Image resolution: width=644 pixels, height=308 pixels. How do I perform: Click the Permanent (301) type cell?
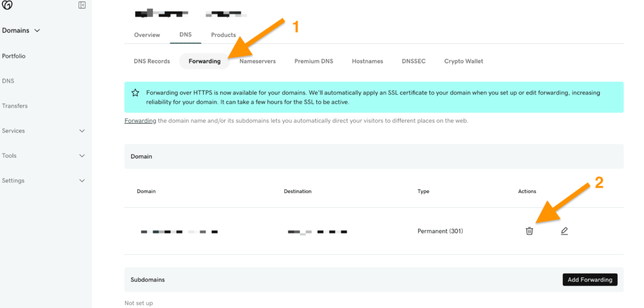coord(440,231)
